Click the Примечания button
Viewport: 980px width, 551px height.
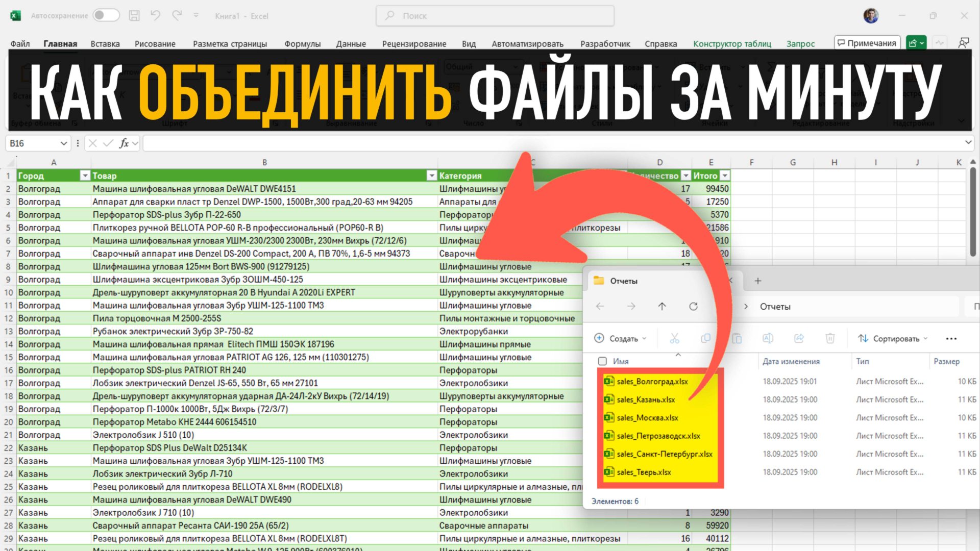point(867,43)
